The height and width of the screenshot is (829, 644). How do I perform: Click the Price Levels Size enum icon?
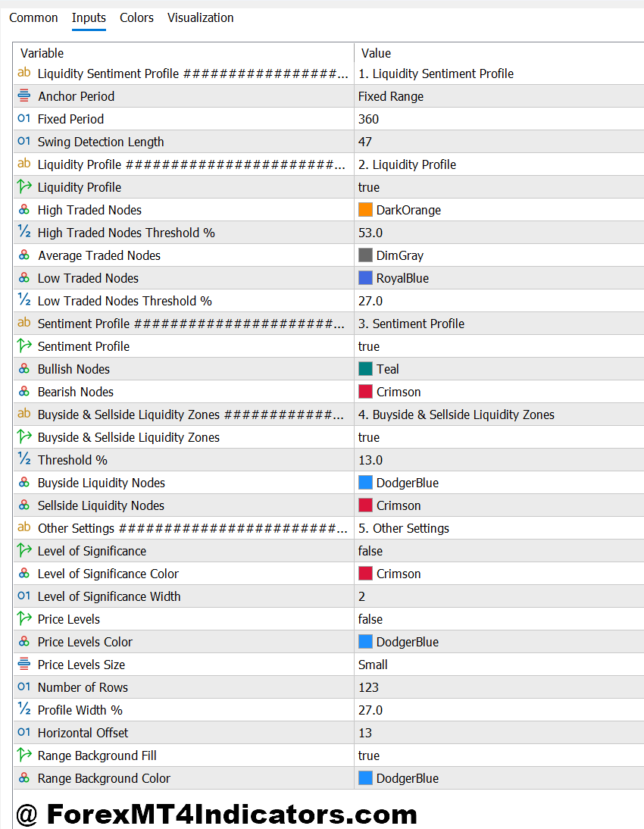click(x=24, y=664)
